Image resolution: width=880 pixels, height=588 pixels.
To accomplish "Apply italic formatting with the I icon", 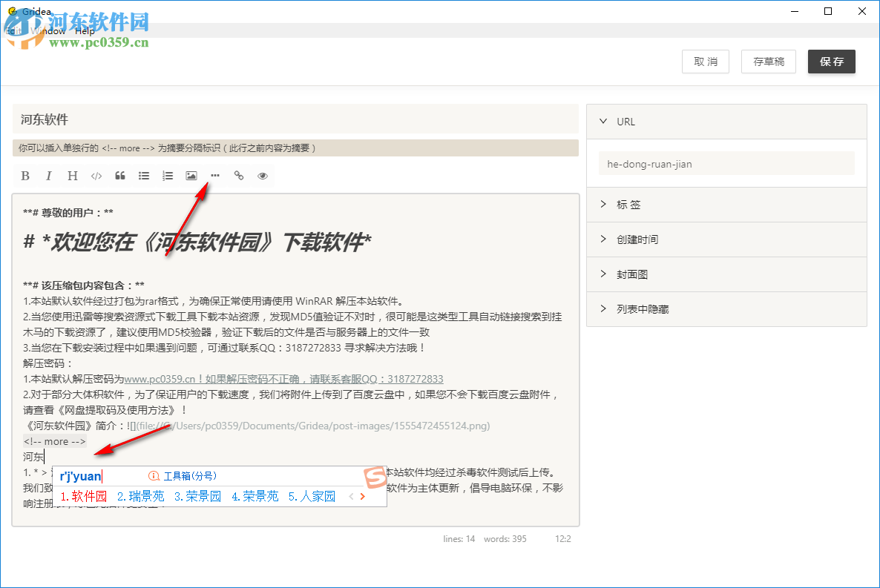I will [x=49, y=176].
